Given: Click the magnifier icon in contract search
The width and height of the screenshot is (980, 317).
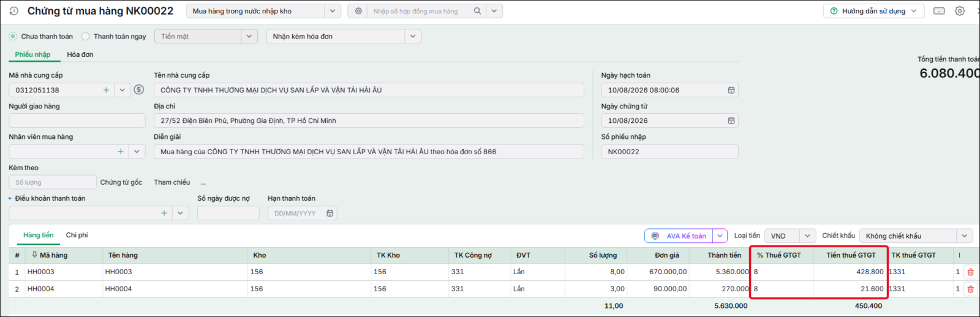Looking at the screenshot, I should click(x=477, y=11).
